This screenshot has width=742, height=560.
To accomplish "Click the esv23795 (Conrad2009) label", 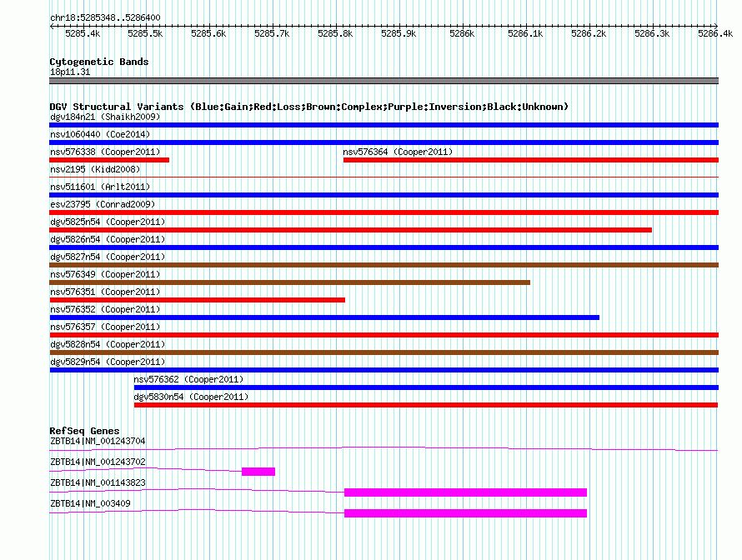I will pyautogui.click(x=103, y=204).
